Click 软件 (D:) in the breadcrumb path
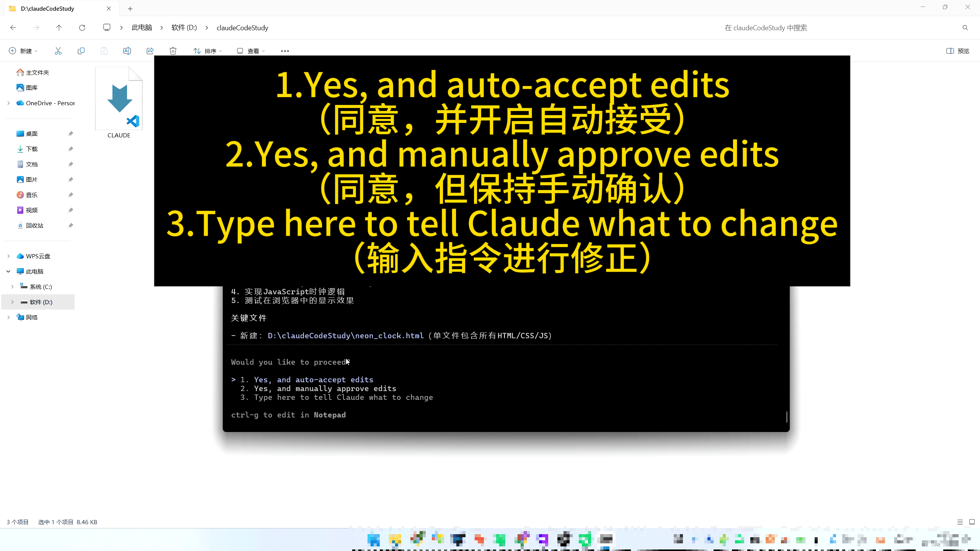Screen dimensions: 980x551 [184, 28]
